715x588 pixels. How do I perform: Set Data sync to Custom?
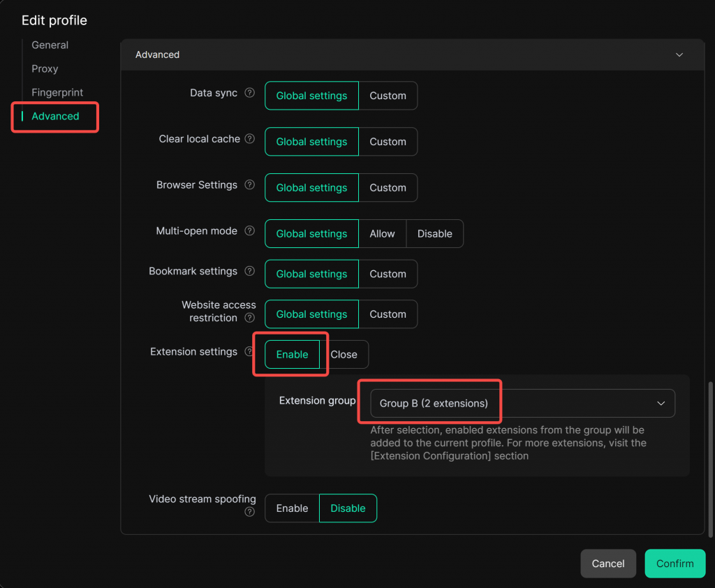(388, 96)
